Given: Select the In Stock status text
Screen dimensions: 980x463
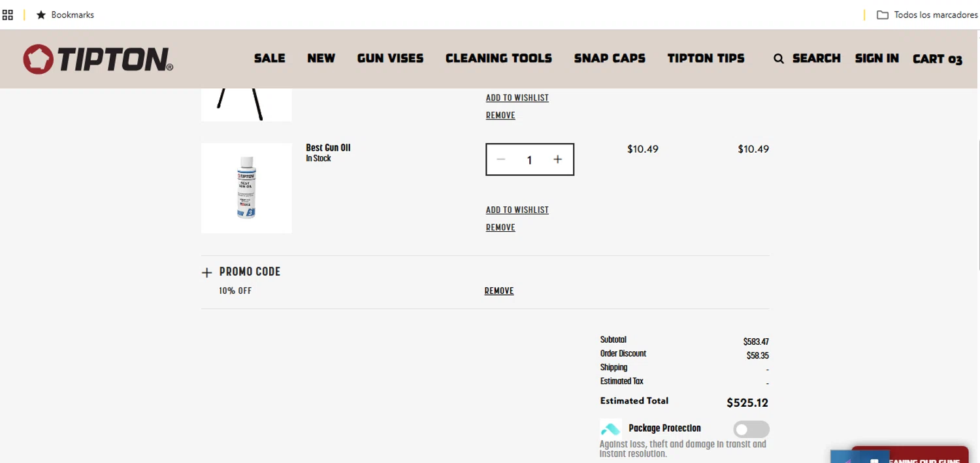Looking at the screenshot, I should point(318,158).
